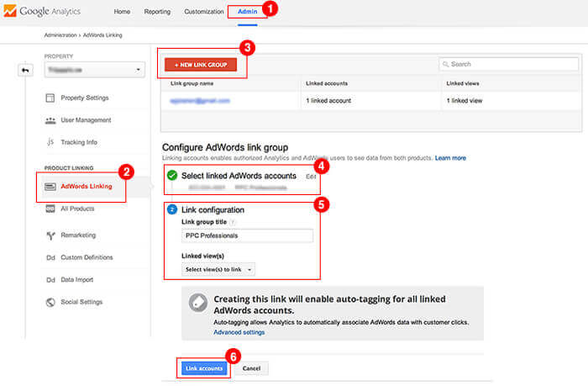The image size is (588, 386).
Task: Click 'Select linked AdWords accounts' step heading
Action: [x=239, y=176]
